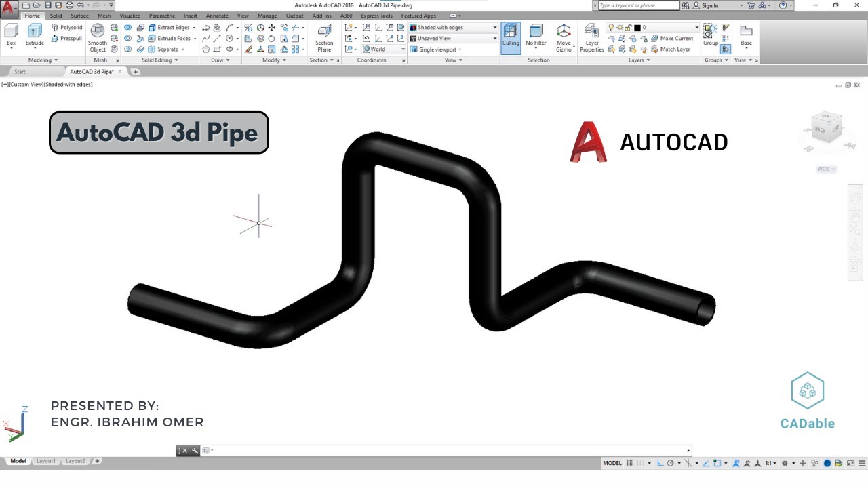Screen dimensions: 868x488
Task: Toggle grid display in status bar
Action: click(x=629, y=463)
